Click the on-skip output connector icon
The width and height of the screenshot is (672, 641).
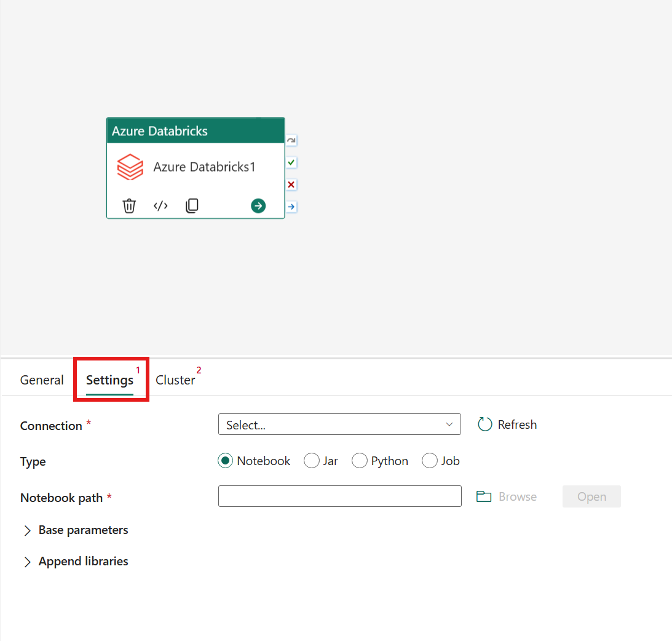point(291,140)
